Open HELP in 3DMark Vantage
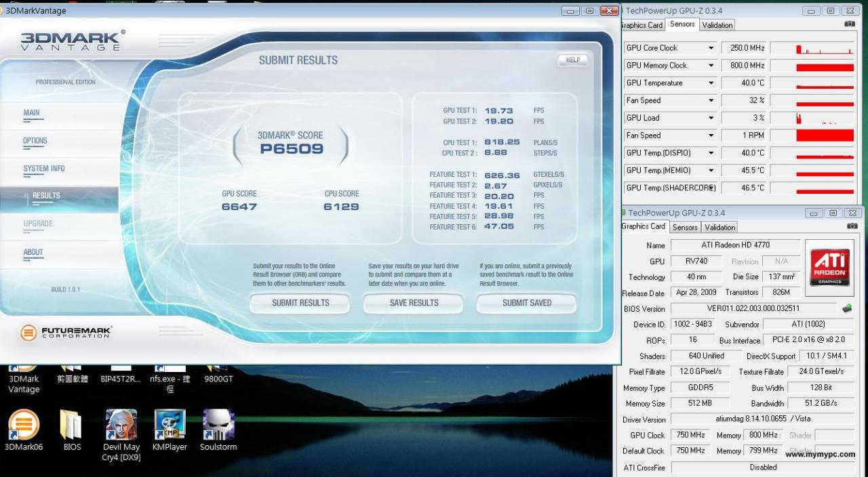Viewport: 868px width, 477px height. click(x=572, y=60)
